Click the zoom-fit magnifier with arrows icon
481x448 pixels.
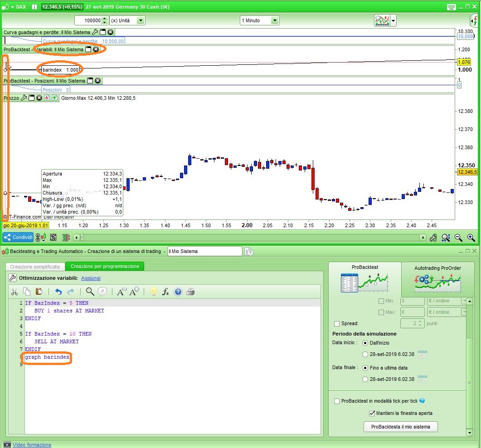point(446,238)
